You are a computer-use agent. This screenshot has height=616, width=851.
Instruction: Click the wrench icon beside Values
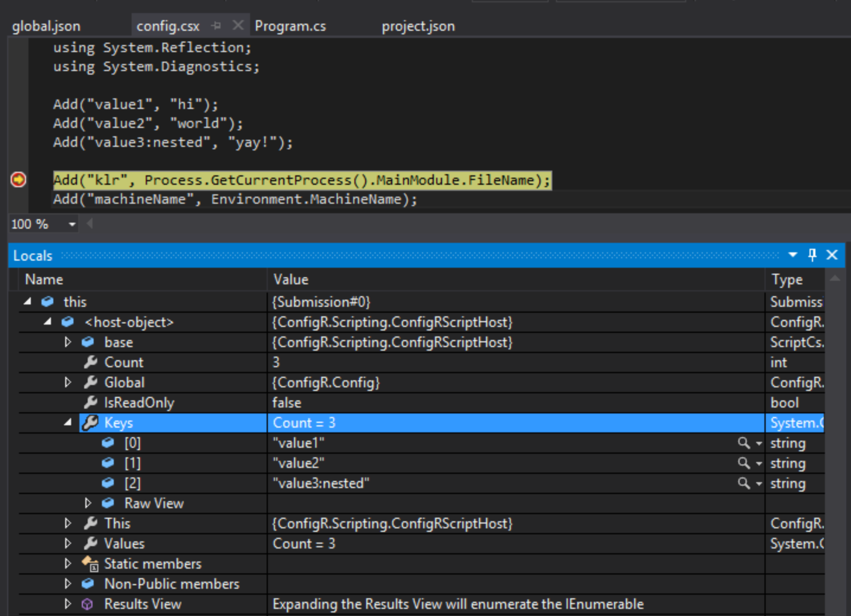[90, 543]
